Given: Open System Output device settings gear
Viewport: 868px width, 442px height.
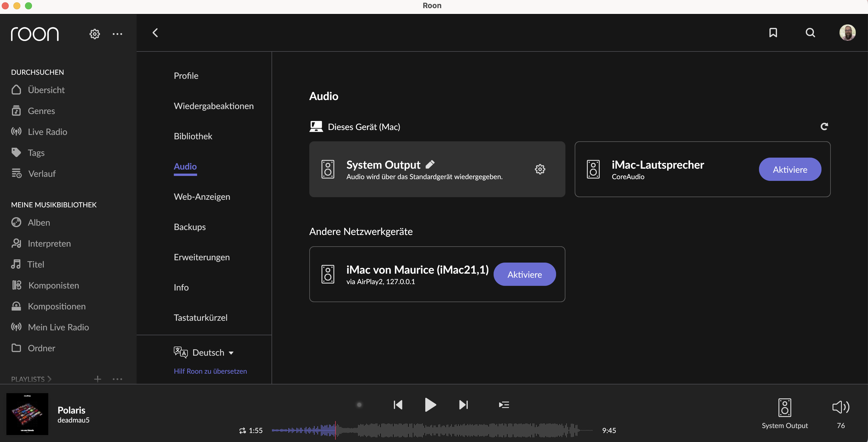Looking at the screenshot, I should [540, 169].
